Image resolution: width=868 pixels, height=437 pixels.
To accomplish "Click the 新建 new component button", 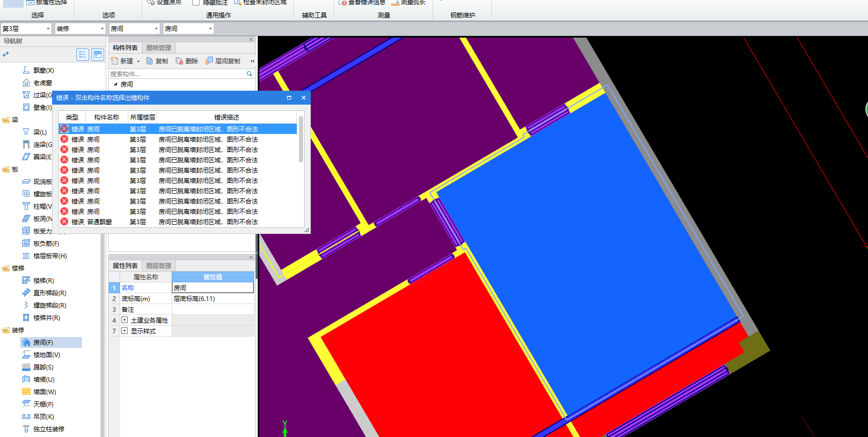I will (122, 61).
